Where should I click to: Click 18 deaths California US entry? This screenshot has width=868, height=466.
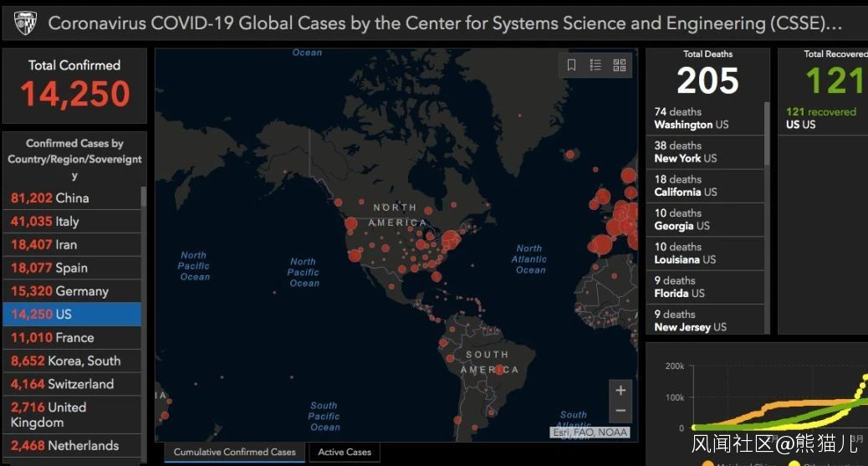[705, 186]
